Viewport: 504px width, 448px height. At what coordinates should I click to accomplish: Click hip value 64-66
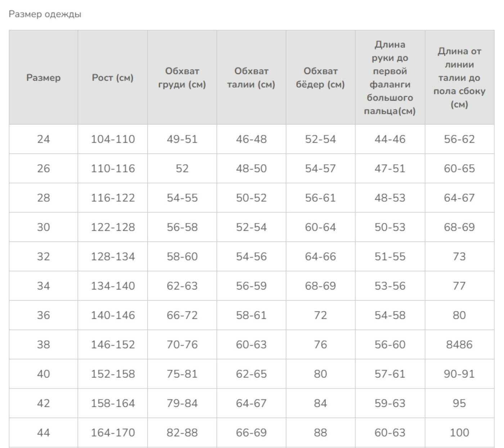click(x=320, y=256)
